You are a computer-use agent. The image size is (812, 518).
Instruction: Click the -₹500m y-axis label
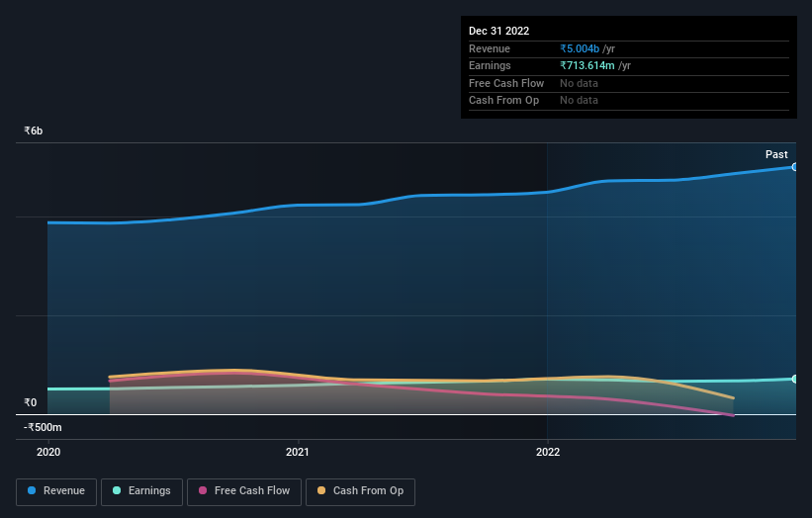[x=43, y=427]
